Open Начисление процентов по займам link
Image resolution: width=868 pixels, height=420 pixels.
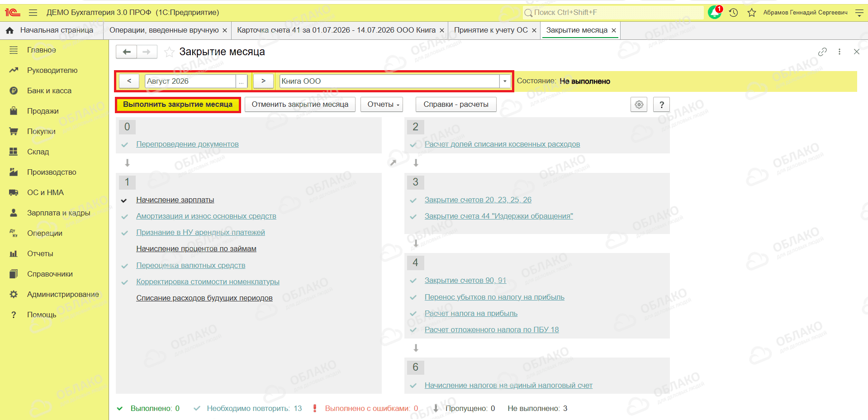coord(196,249)
